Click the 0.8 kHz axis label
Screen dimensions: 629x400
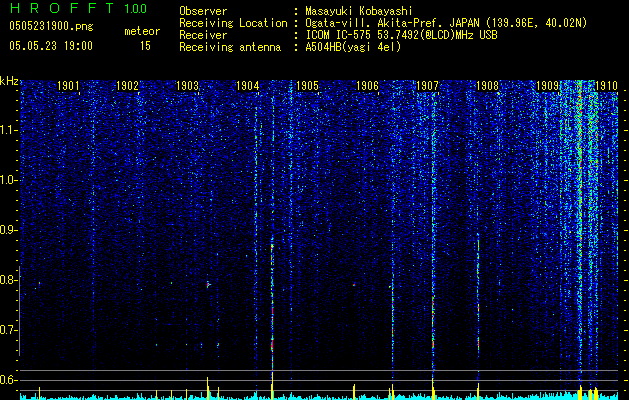pos(8,280)
